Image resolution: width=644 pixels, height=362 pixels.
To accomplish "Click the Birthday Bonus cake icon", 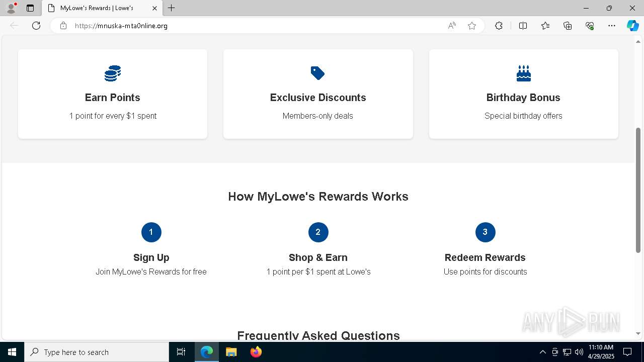I will [523, 73].
